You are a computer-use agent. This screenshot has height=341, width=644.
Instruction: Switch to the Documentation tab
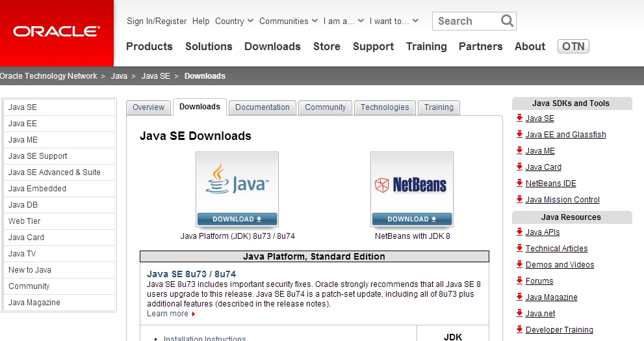tap(262, 107)
